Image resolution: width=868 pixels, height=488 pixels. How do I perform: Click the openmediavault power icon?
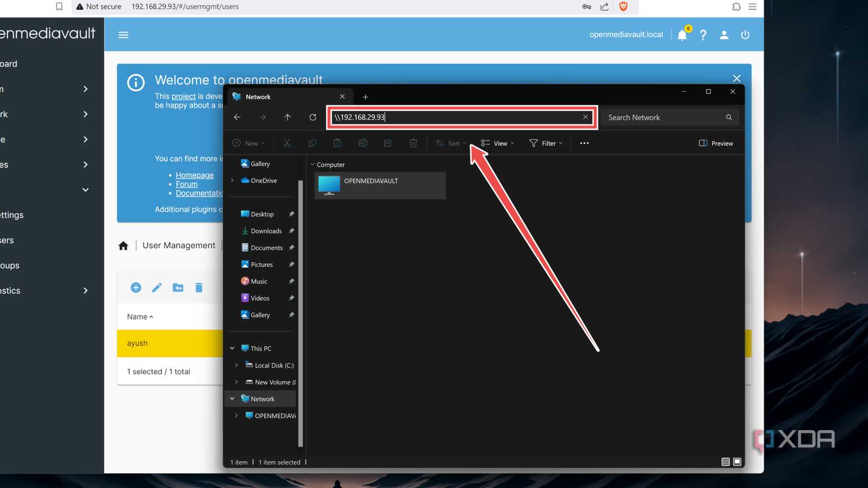click(745, 35)
